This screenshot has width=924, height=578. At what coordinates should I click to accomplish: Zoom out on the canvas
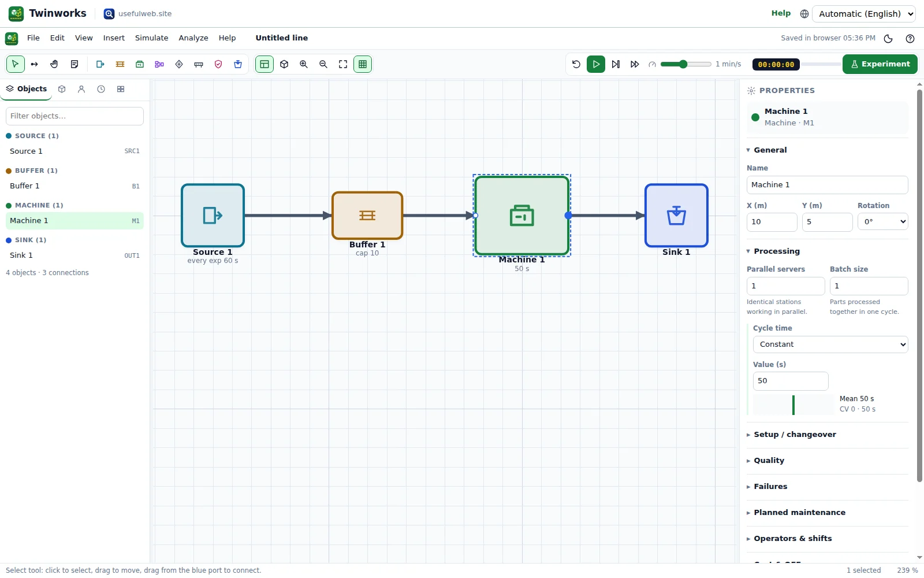pos(323,64)
